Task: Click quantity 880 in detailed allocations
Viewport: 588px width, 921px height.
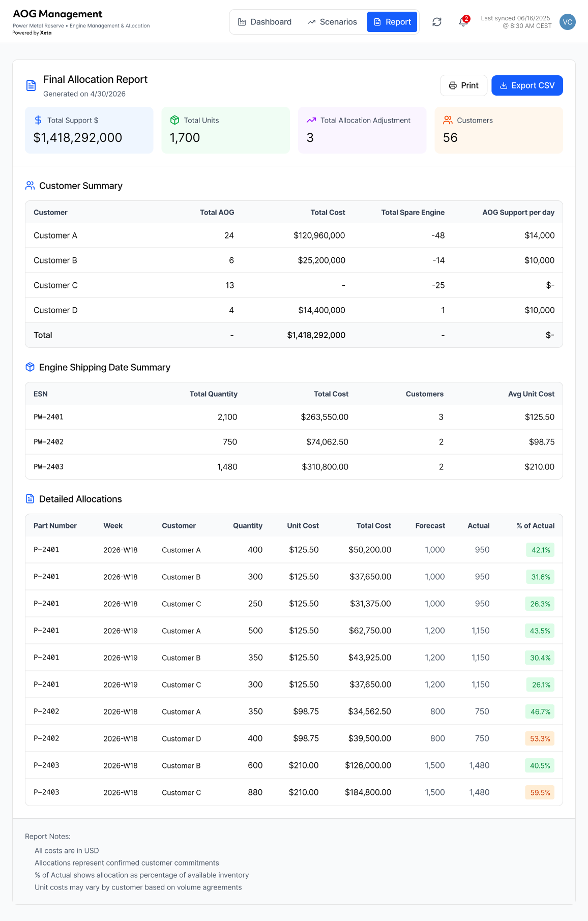Action: pos(255,792)
